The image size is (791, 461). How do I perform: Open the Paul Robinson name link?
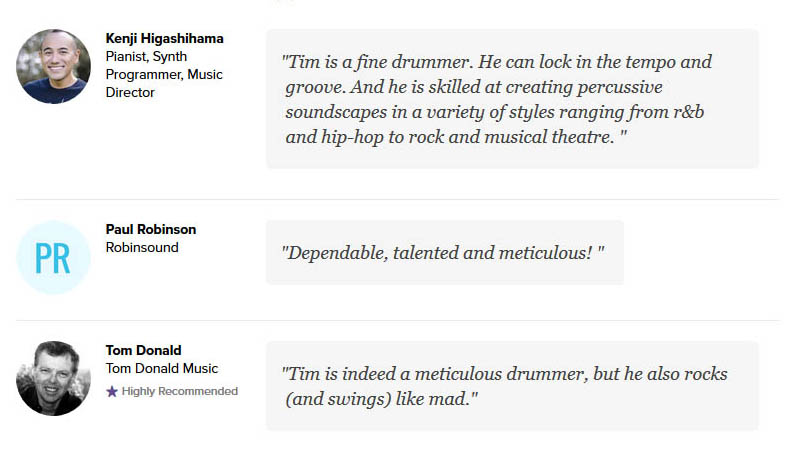[151, 229]
